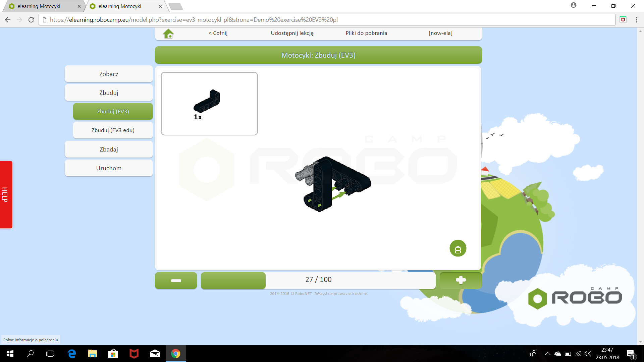This screenshot has height=362, width=644.
Task: Open volume control in system tray
Action: click(x=588, y=354)
